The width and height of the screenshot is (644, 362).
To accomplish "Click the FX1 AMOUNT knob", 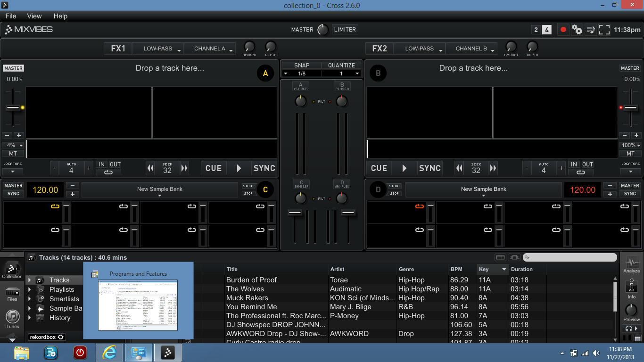I will 249,46.
